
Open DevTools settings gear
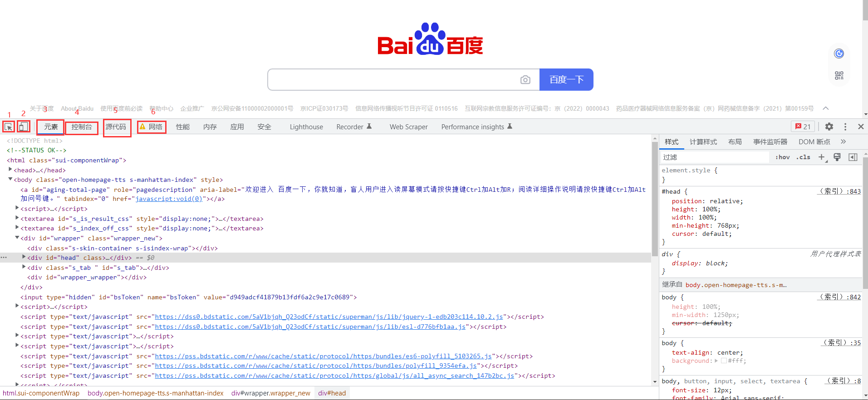(x=829, y=127)
